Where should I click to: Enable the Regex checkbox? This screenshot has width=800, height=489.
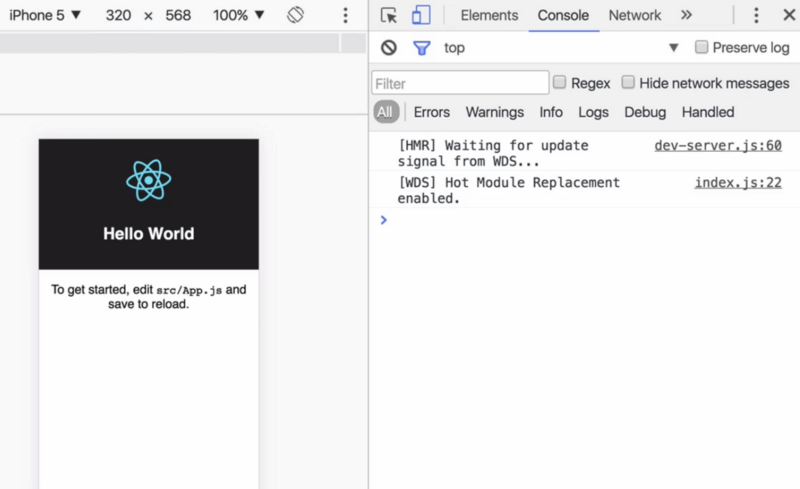(x=560, y=82)
